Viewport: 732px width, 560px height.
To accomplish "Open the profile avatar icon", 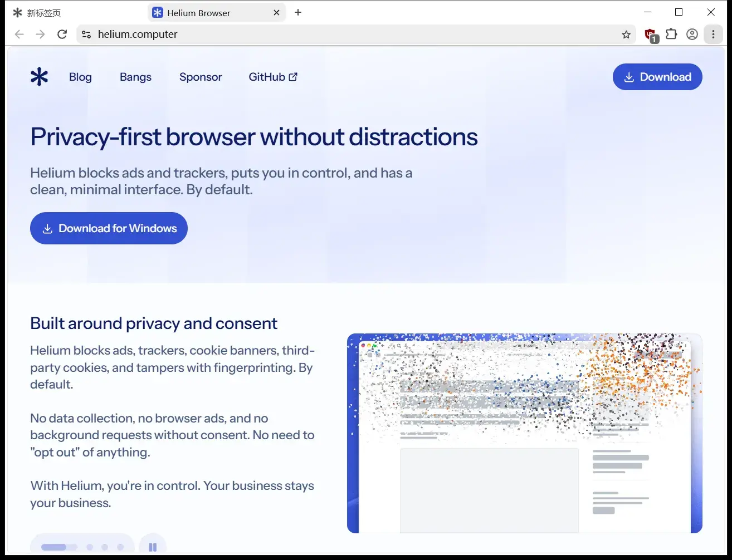I will click(692, 35).
